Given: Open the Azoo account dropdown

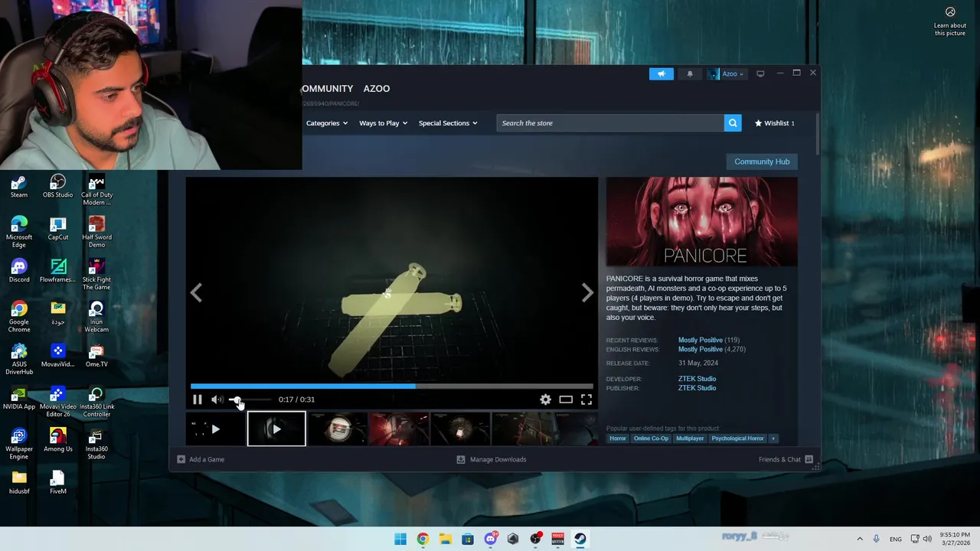Looking at the screenshot, I should click(726, 74).
